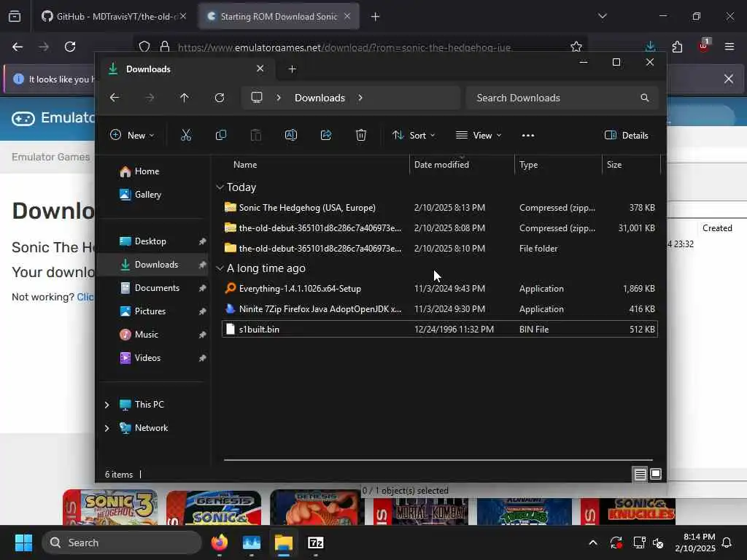The image size is (747, 560).
Task: Open Windows Start menu
Action: click(23, 542)
